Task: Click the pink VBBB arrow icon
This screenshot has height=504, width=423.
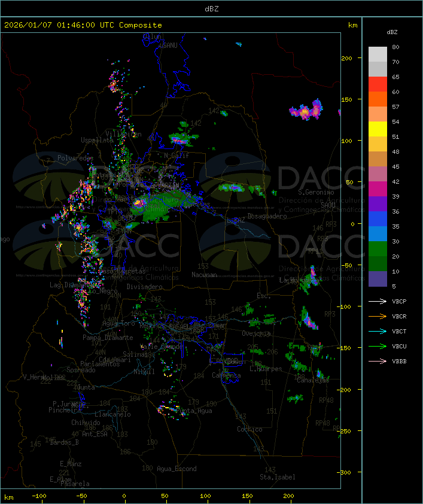Action: (378, 362)
